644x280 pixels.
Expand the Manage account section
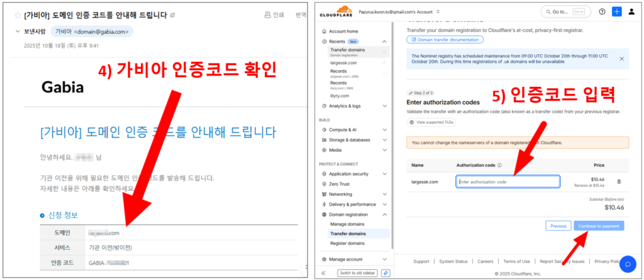384,259
